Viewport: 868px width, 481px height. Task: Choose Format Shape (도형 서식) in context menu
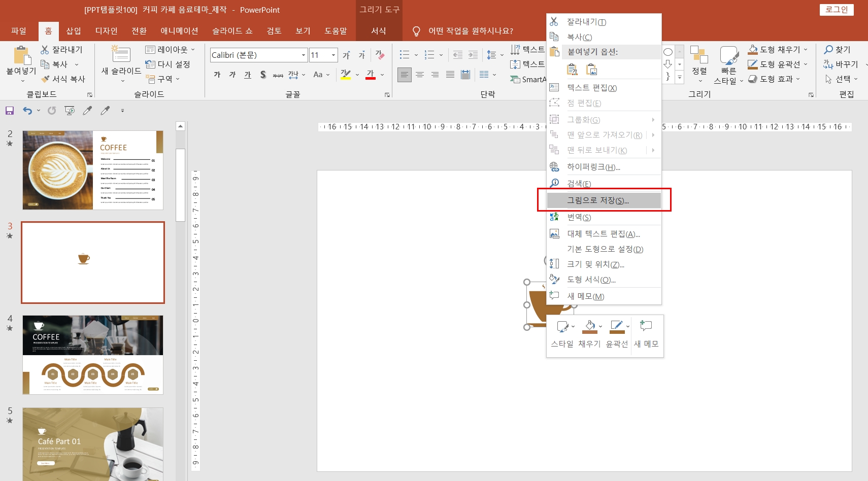point(604,280)
